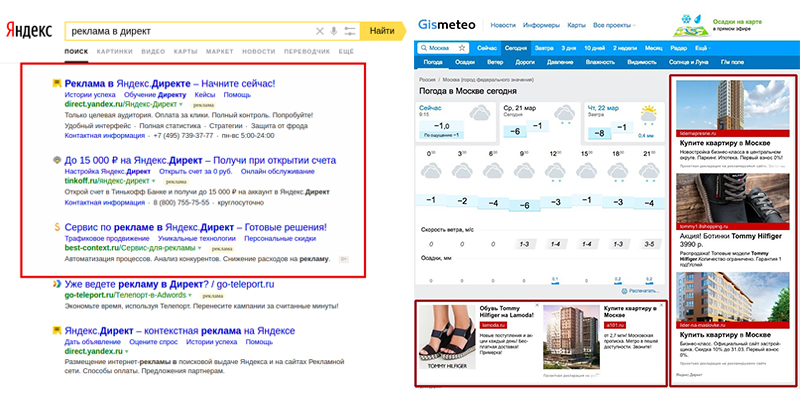The width and height of the screenshot is (800, 400).
Task: Open dropdown arrow next to best-context.ru URL
Action: point(200,248)
